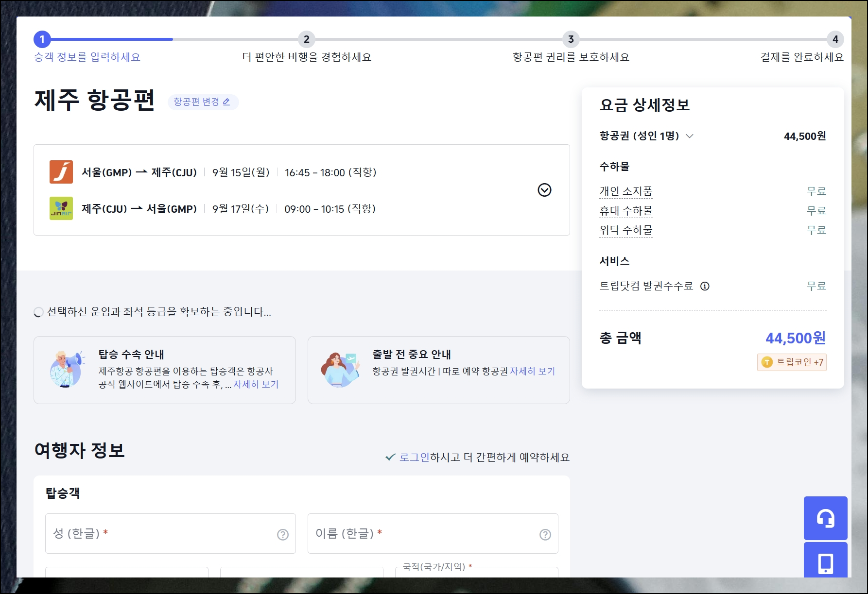
Task: Select step 2 더 편안한 비행을 경험하세요
Action: [x=307, y=47]
